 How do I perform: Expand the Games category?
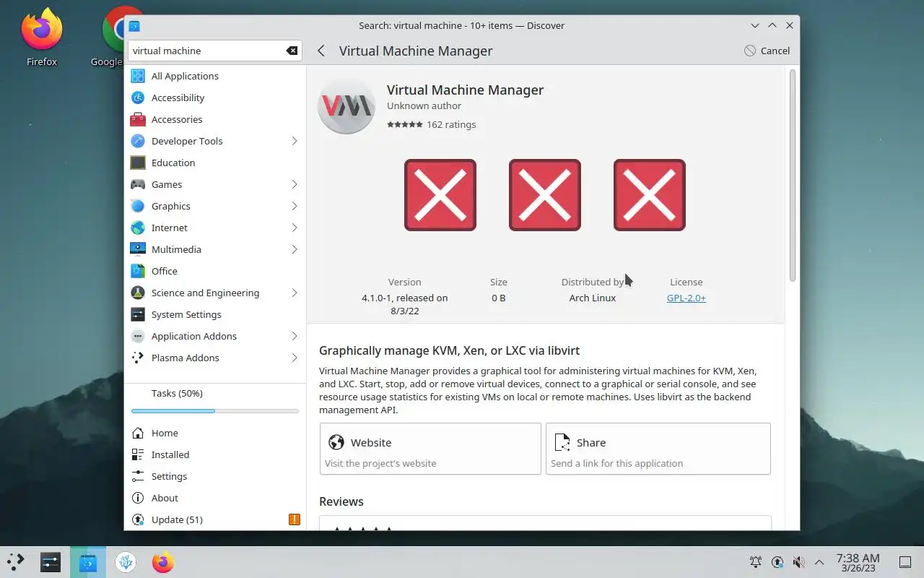(295, 184)
